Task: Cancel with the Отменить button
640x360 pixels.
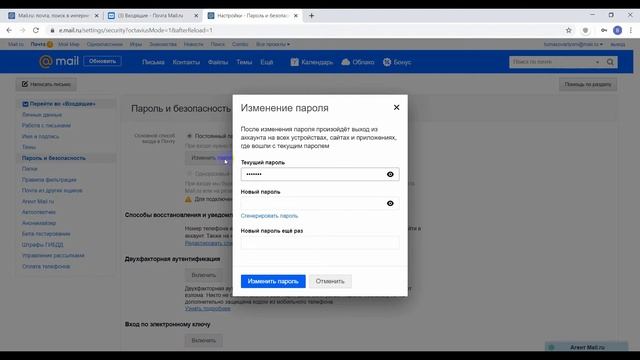Action: [330, 281]
